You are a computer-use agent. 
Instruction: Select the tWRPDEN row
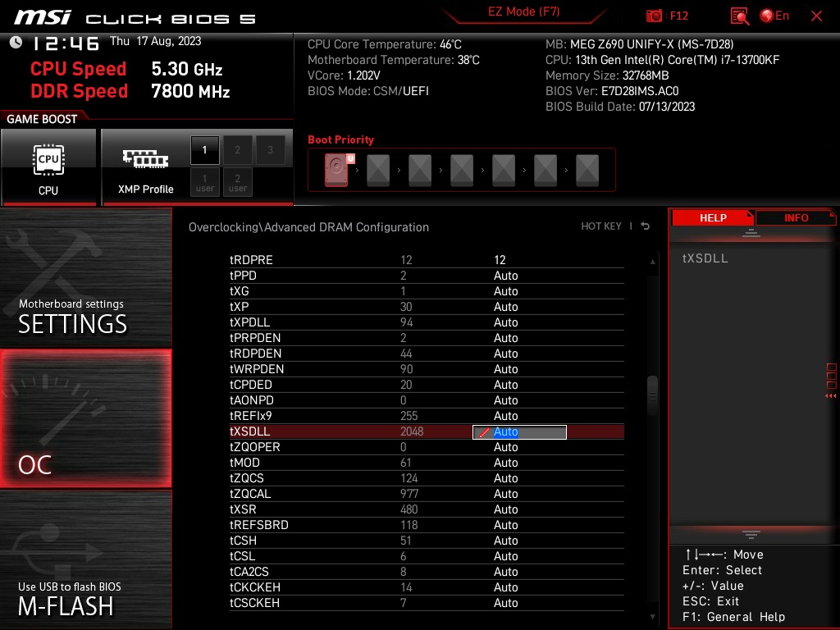(x=427, y=368)
